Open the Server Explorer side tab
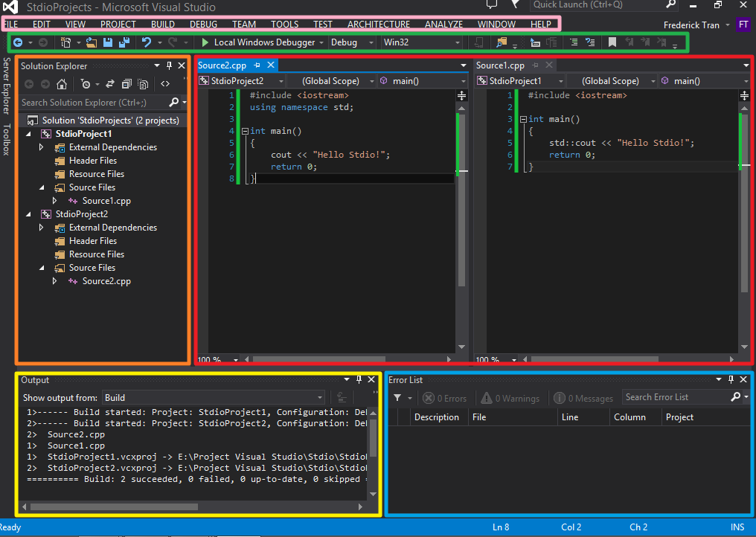756x537 pixels. 6,86
